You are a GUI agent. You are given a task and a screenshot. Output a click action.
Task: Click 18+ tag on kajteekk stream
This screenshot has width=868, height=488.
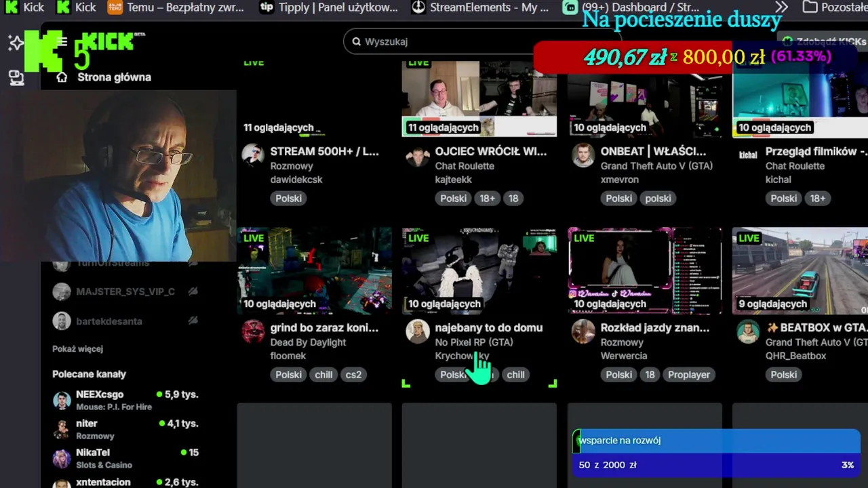487,199
